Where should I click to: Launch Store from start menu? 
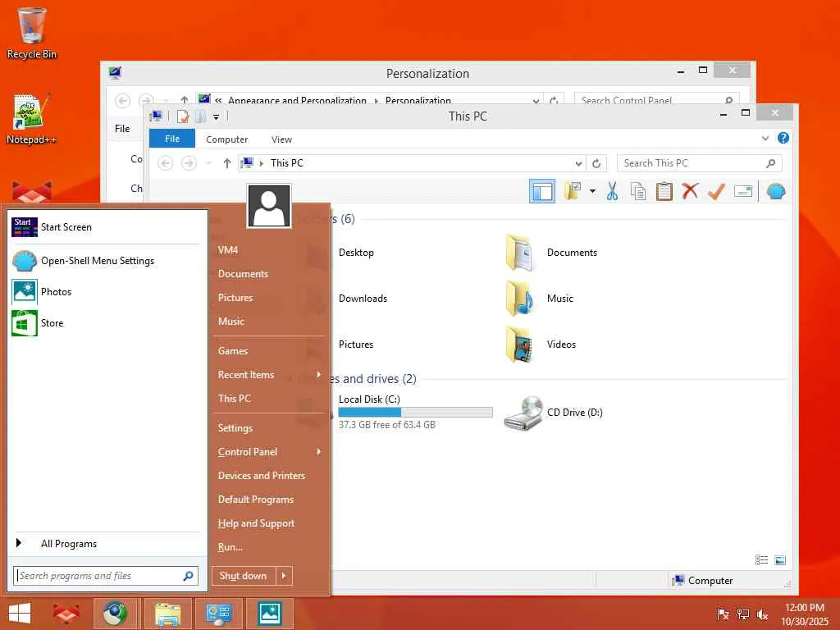click(105, 323)
